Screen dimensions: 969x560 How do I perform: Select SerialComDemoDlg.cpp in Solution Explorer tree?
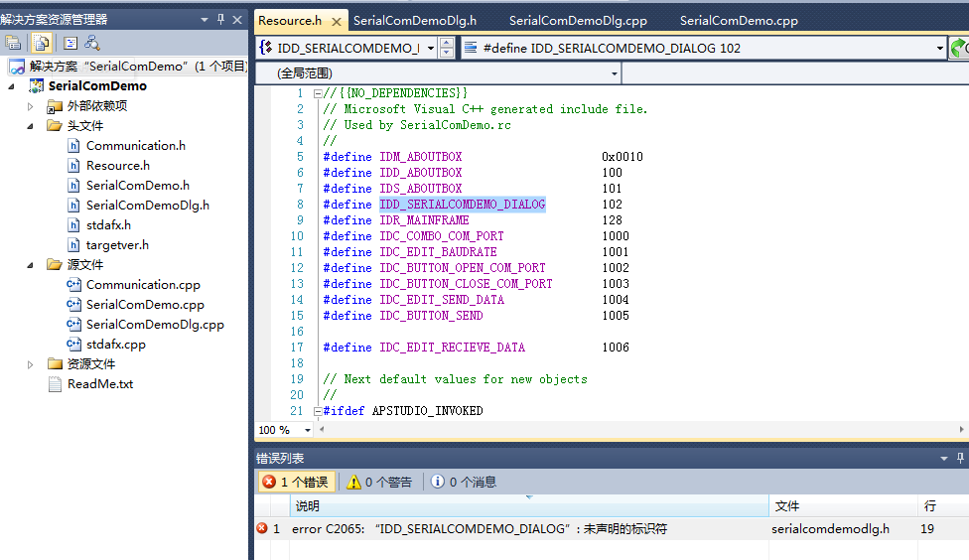(x=155, y=325)
